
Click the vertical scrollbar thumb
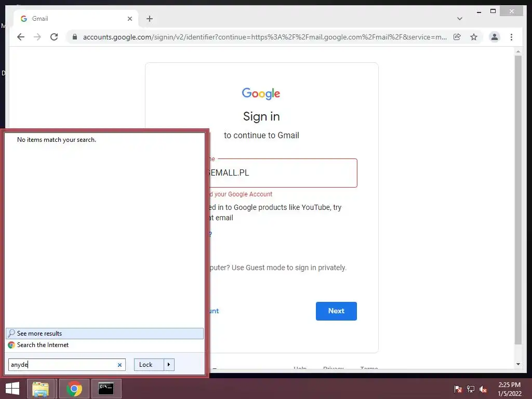pyautogui.click(x=518, y=200)
